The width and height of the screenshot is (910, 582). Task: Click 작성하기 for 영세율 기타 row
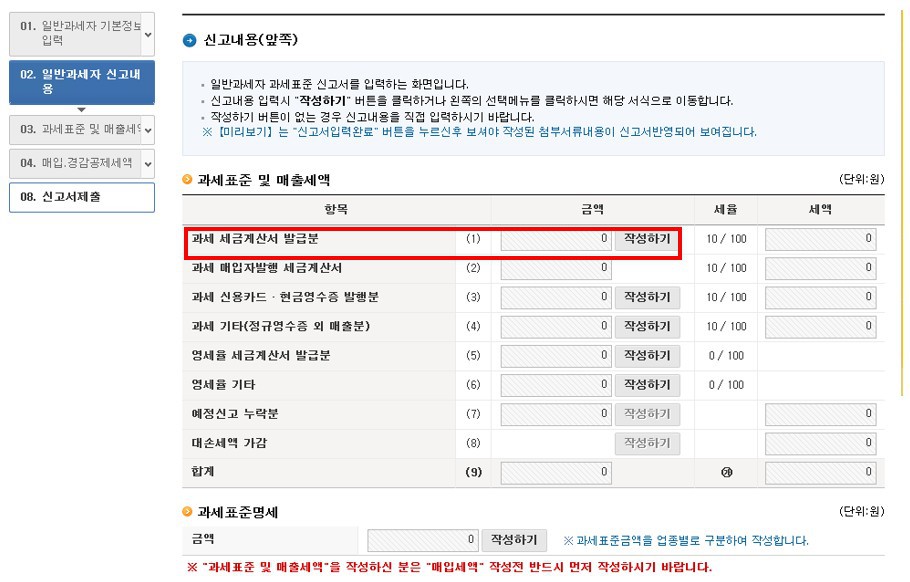[647, 385]
